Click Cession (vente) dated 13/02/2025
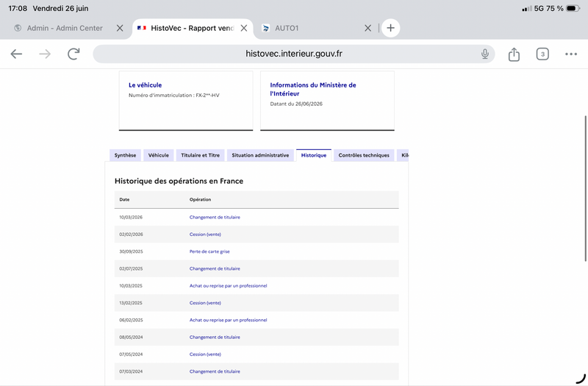Screen dimensions: 588x386 click(205, 303)
